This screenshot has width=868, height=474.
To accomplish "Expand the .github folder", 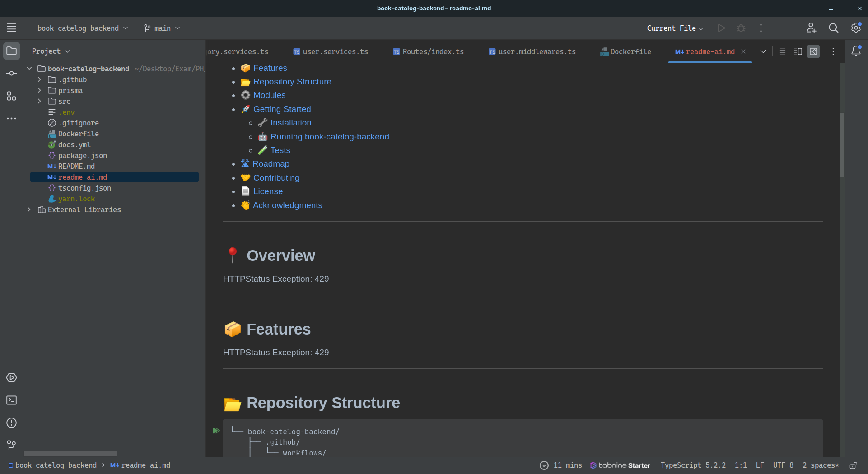I will point(39,79).
